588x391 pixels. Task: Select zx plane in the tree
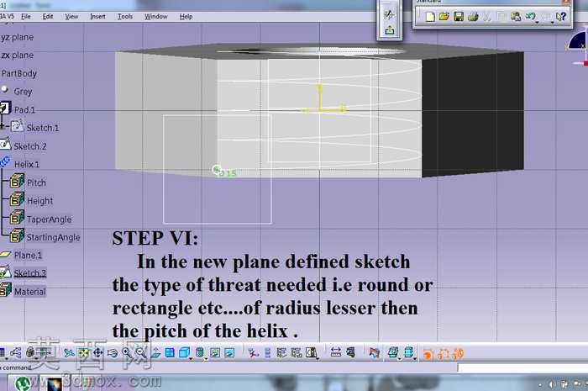tap(18, 55)
